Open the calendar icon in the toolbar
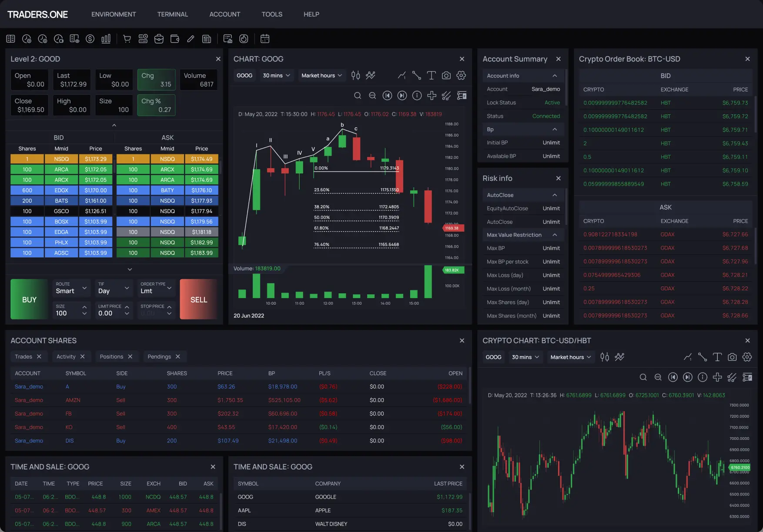This screenshot has height=532, width=763. click(264, 39)
